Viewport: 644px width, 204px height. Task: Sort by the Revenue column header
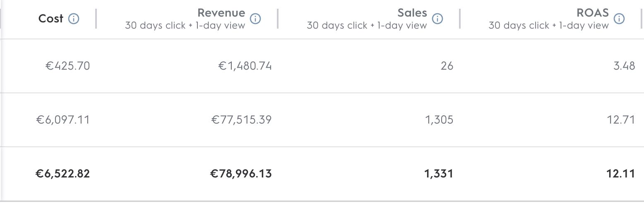(x=221, y=13)
